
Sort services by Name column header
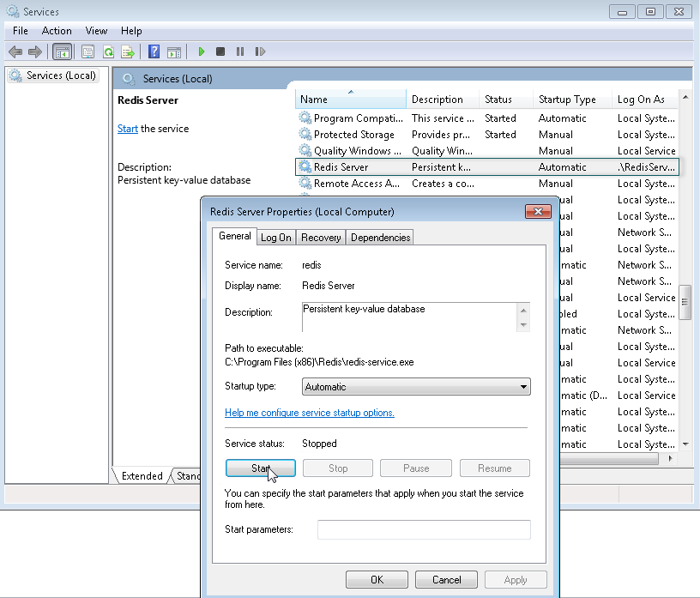point(351,100)
